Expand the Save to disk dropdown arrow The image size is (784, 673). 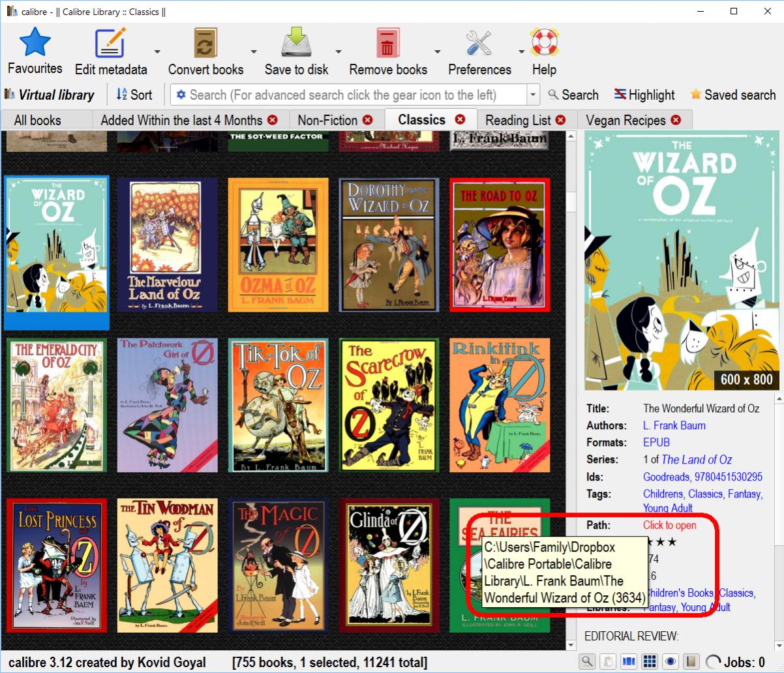tap(339, 52)
